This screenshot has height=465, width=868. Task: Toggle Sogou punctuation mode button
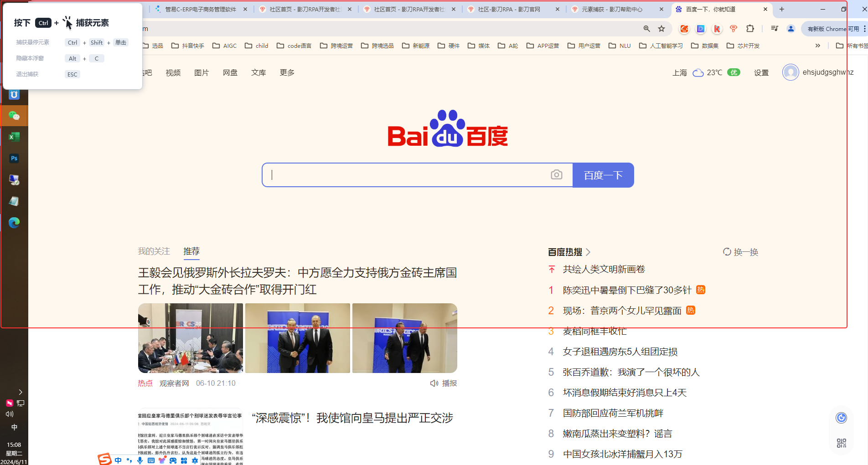(129, 460)
